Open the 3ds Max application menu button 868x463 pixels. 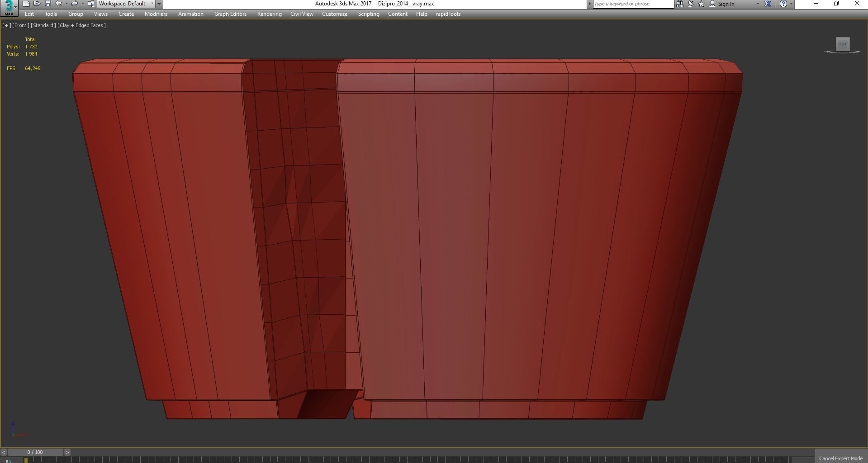coord(9,8)
